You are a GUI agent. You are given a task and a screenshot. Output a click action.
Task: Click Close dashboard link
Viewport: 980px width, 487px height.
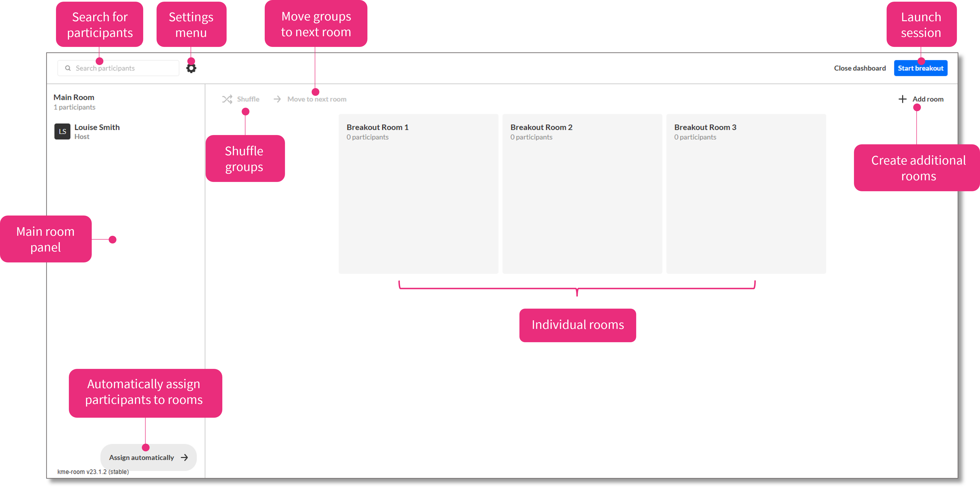[x=860, y=68]
